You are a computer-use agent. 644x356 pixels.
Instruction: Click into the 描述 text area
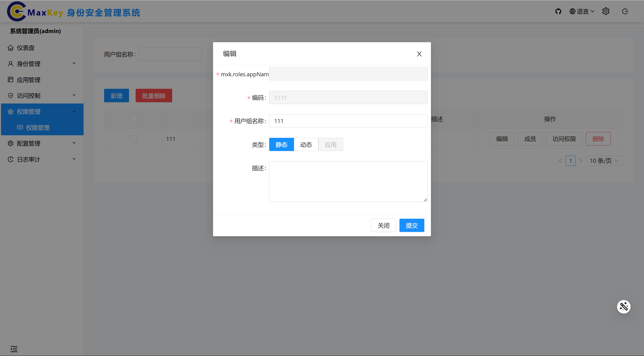[348, 181]
